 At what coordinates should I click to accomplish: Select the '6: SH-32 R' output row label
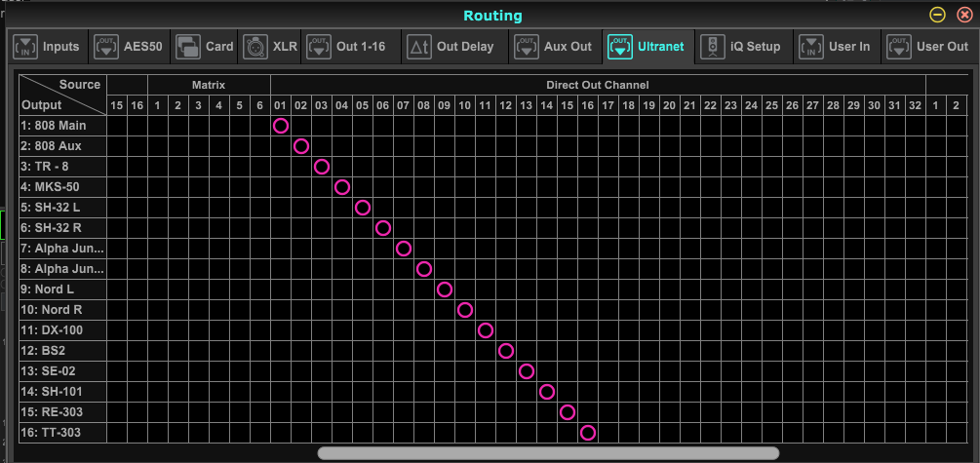62,228
